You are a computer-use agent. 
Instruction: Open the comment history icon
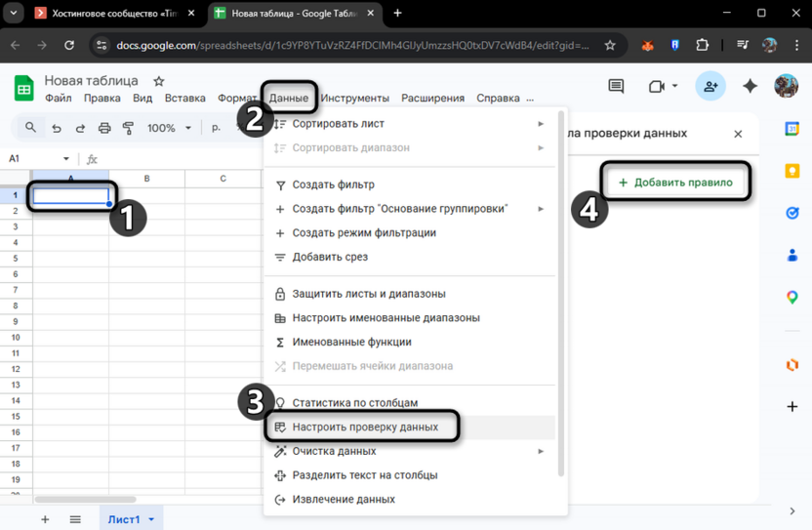click(616, 86)
